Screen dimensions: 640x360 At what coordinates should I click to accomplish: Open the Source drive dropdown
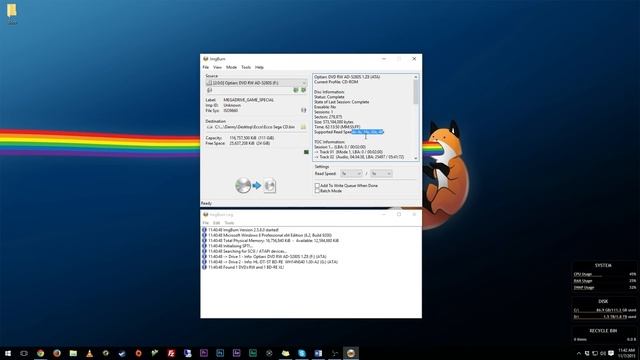click(x=256, y=83)
